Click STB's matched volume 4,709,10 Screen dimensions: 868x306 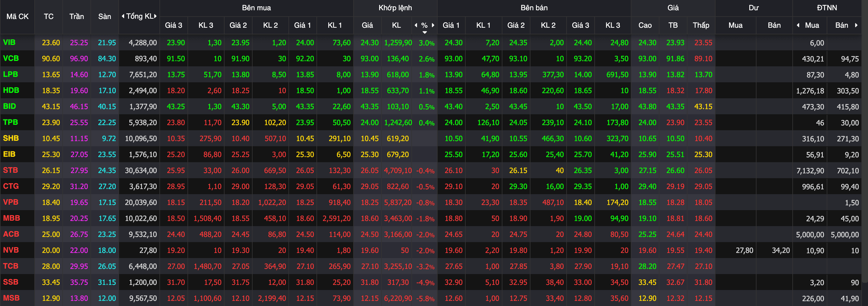click(x=398, y=171)
